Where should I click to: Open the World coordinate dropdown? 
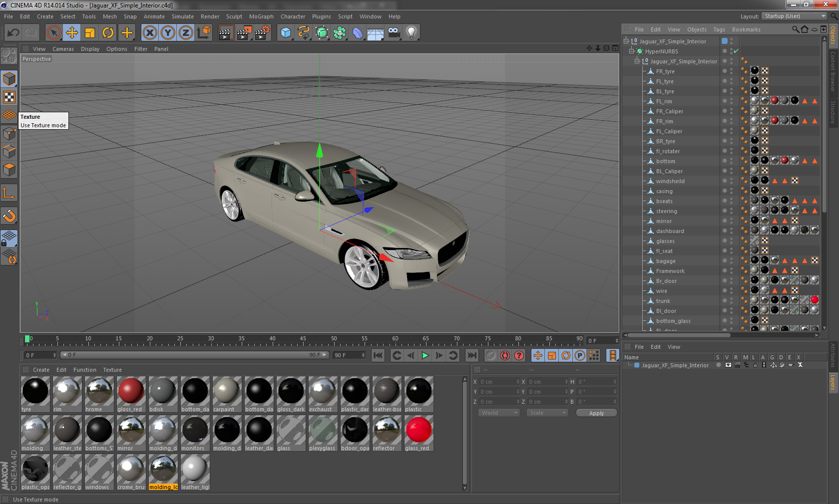tap(499, 413)
